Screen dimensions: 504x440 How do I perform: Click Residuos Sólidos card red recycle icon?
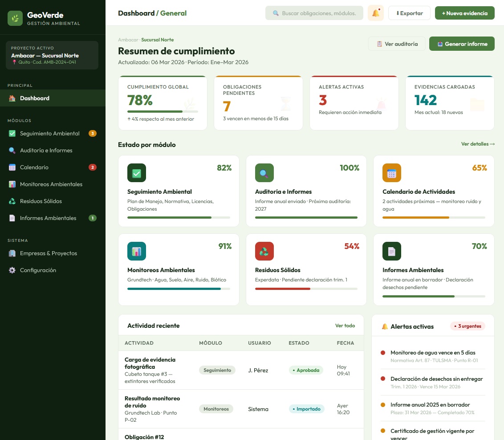[x=264, y=251]
